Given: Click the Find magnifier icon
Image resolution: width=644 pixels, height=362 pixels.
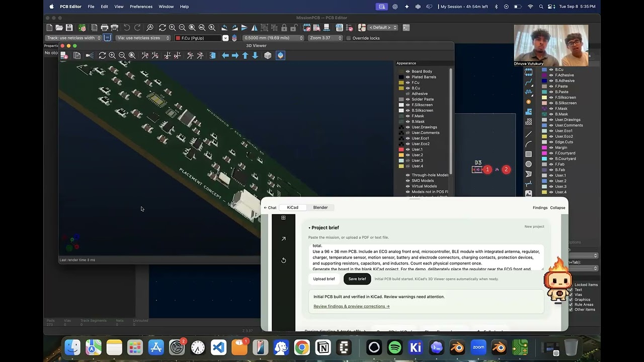Looking at the screenshot, I should tap(150, 28).
